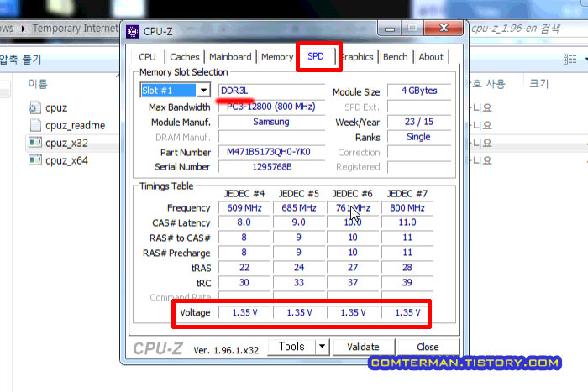Click the CPU-Z title bar app icon

tap(133, 32)
